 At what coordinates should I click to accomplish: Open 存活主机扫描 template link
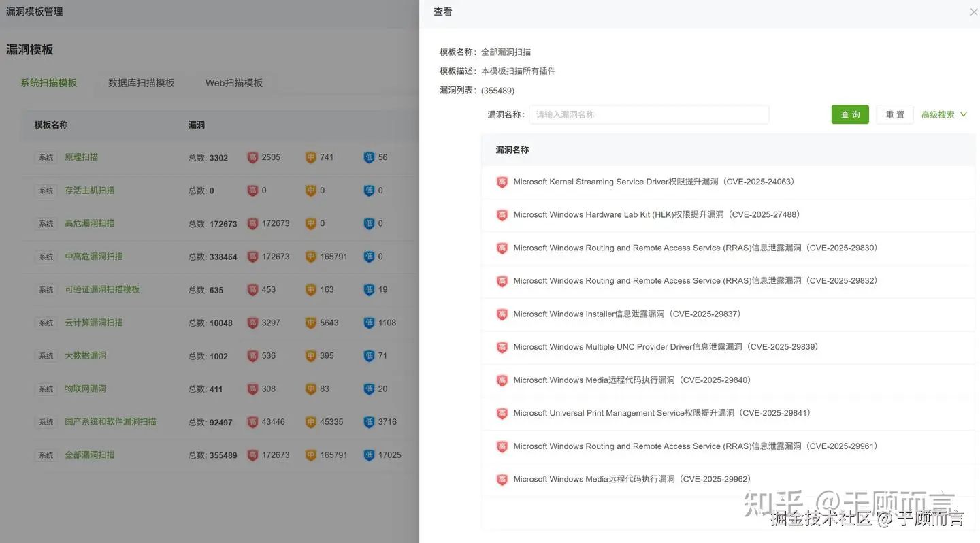click(90, 191)
